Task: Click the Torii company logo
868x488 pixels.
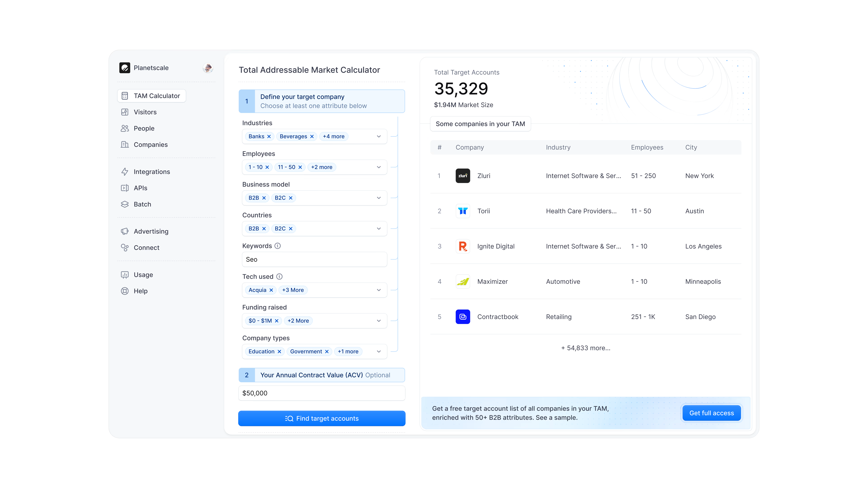Action: [463, 211]
